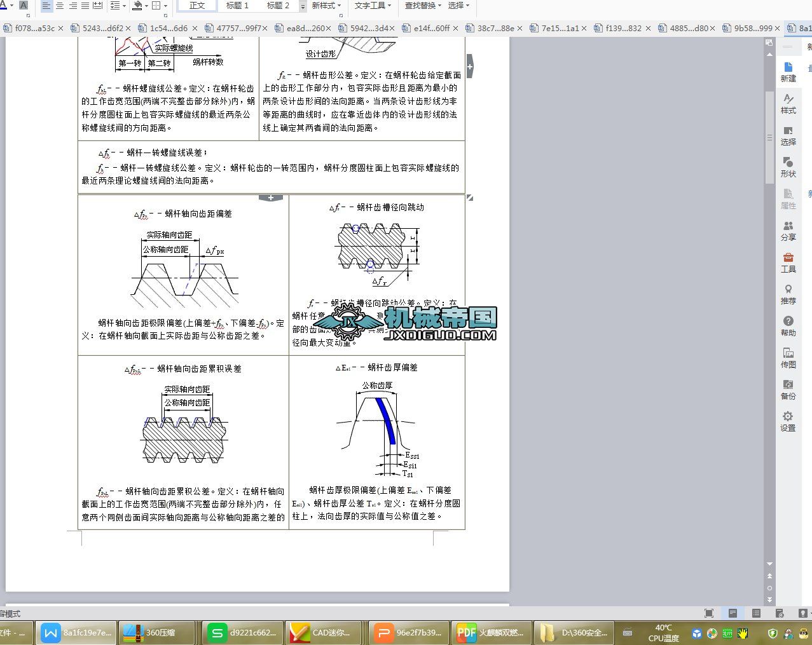This screenshot has width=812, height=645.
Task: Click the align right icon
Action: (72, 6)
